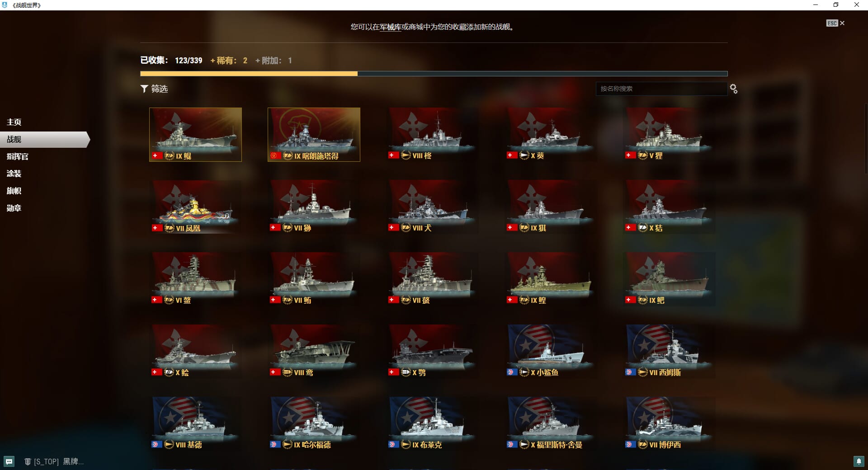This screenshot has height=470, width=868.
Task: Open the notification bell icon
Action: pyautogui.click(x=859, y=461)
